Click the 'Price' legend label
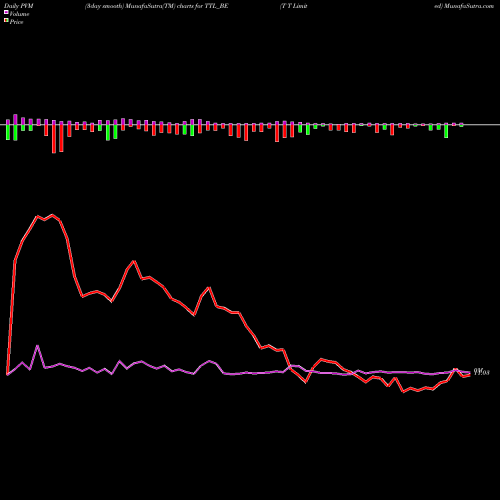The image size is (500, 500). tap(16, 22)
